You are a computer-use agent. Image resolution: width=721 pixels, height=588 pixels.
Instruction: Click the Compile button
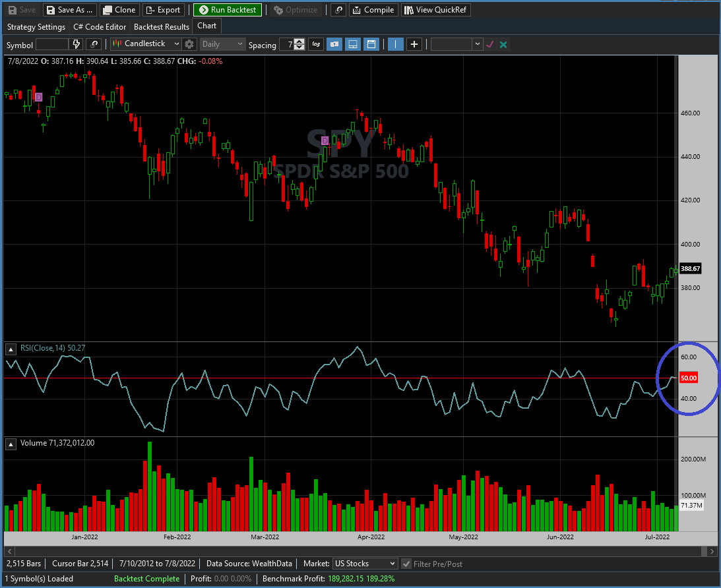[373, 10]
